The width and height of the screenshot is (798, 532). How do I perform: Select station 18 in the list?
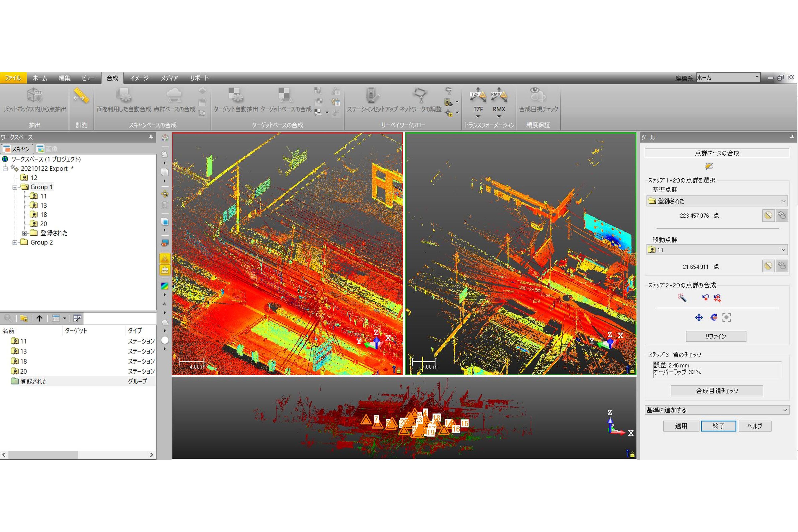23,361
